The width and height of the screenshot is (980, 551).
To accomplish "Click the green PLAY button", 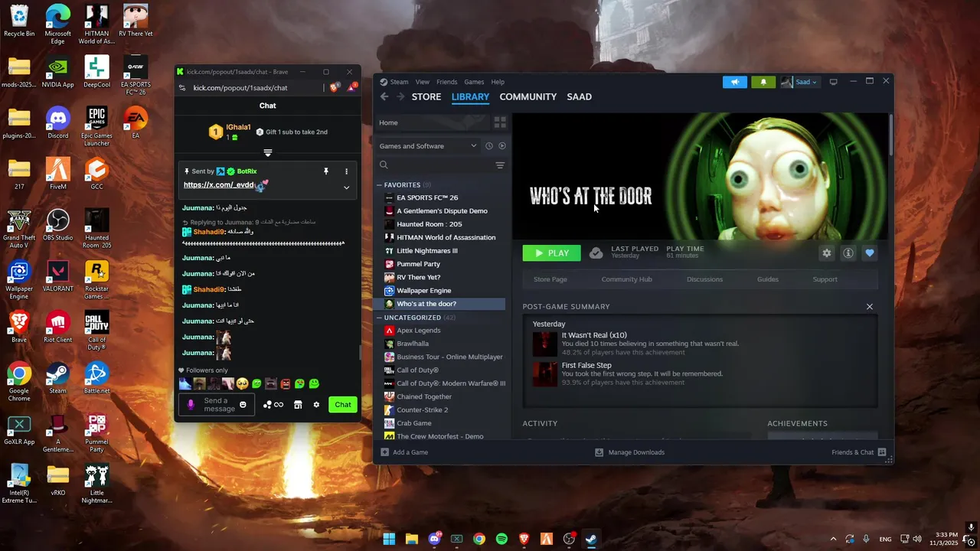I will [x=551, y=253].
